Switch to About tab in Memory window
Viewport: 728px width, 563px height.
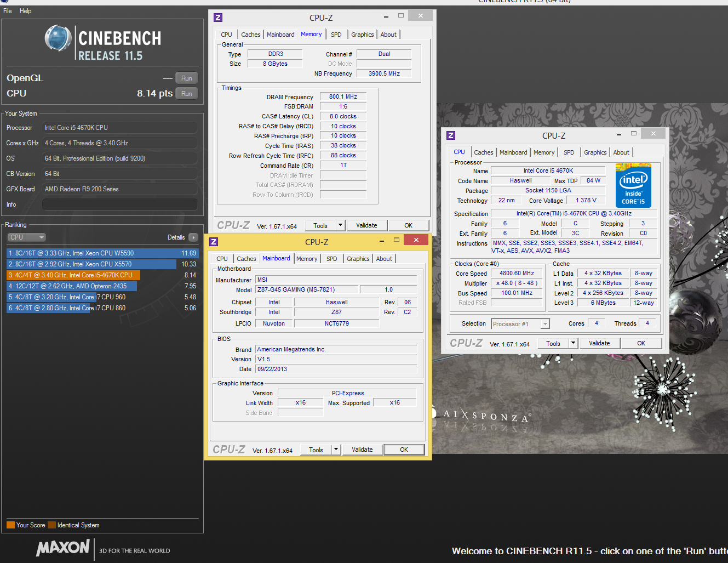coord(388,35)
